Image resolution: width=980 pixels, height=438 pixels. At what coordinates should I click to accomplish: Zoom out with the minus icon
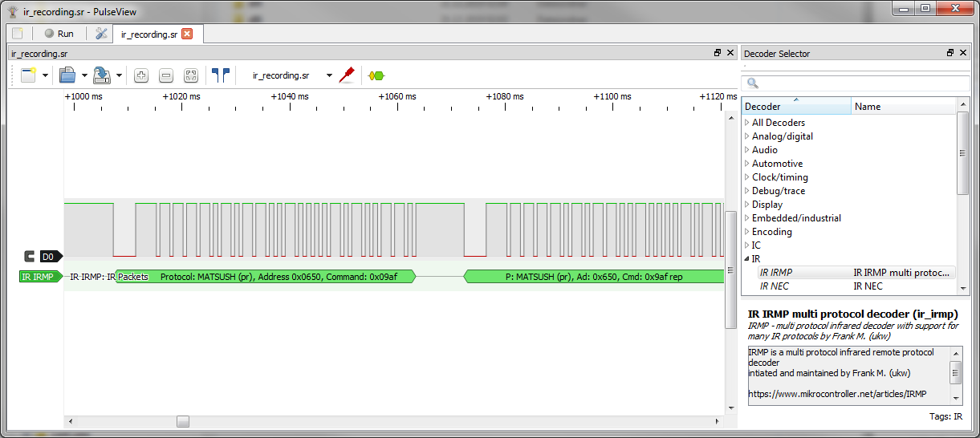pyautogui.click(x=166, y=75)
